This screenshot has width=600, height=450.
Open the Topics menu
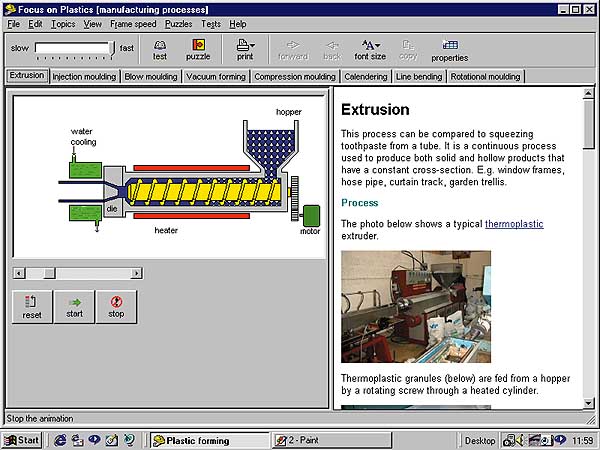click(63, 24)
